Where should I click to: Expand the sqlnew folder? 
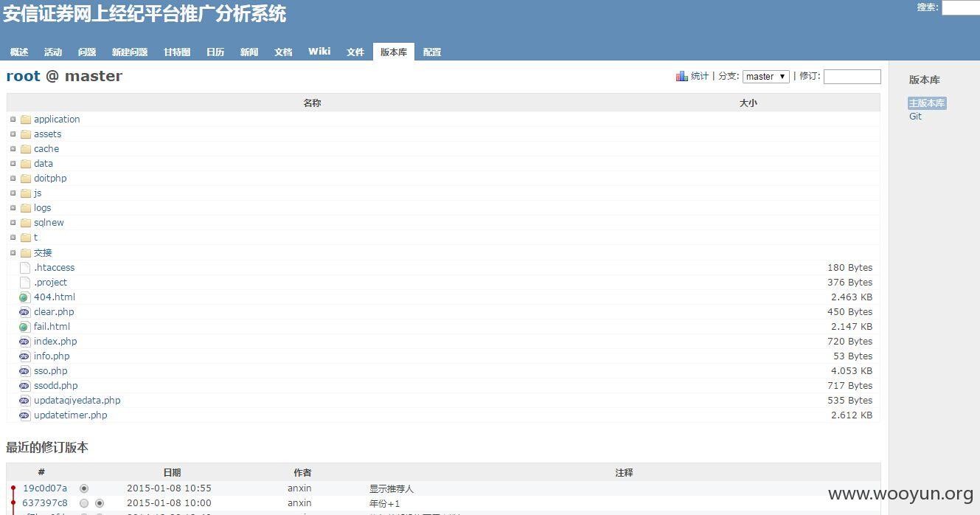[13, 222]
